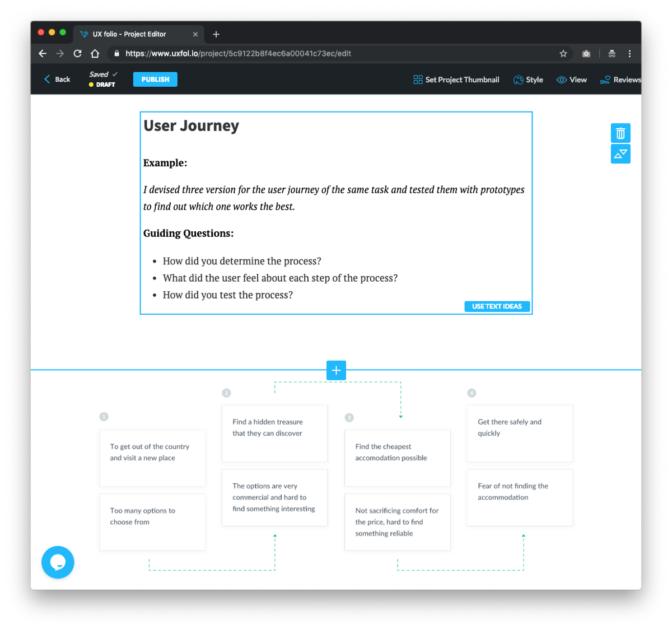
Task: Click View to preview project
Action: (572, 80)
